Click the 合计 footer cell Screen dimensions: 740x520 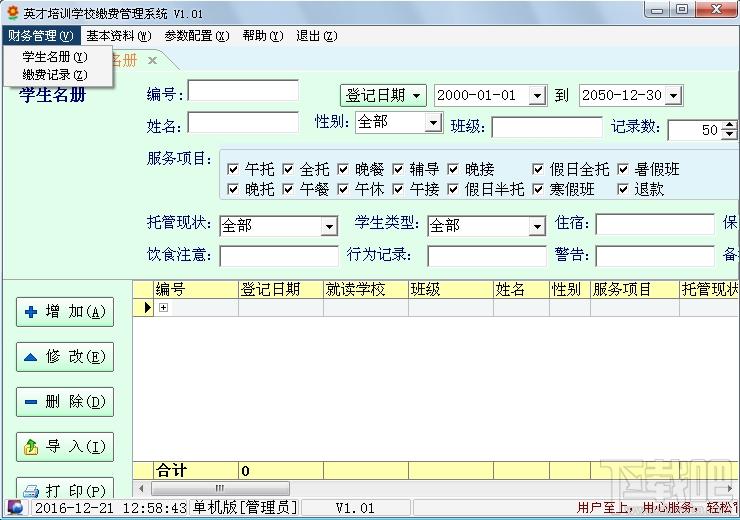[x=196, y=470]
